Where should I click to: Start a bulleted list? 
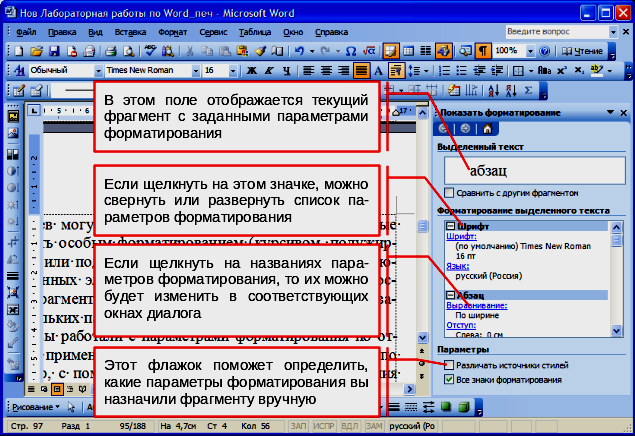[461, 70]
